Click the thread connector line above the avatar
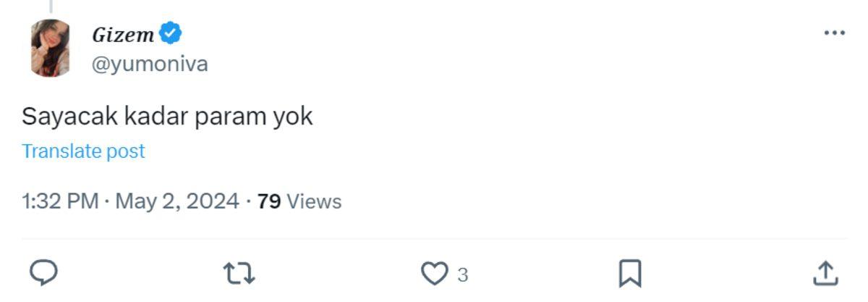Screen dimensions: 868x302 (51, 5)
